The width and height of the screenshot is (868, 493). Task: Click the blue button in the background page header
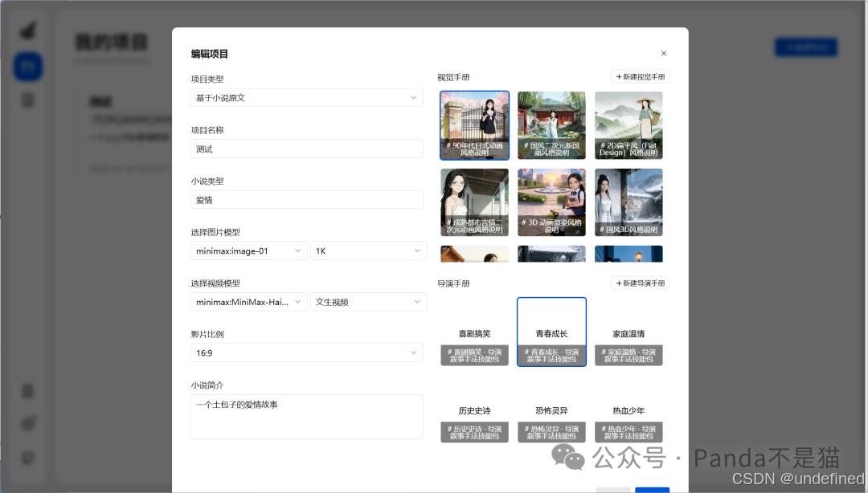(806, 47)
